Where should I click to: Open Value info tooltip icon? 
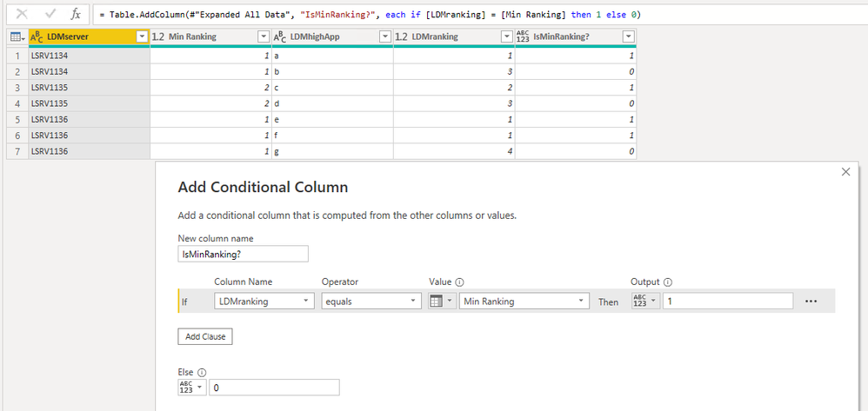[459, 282]
